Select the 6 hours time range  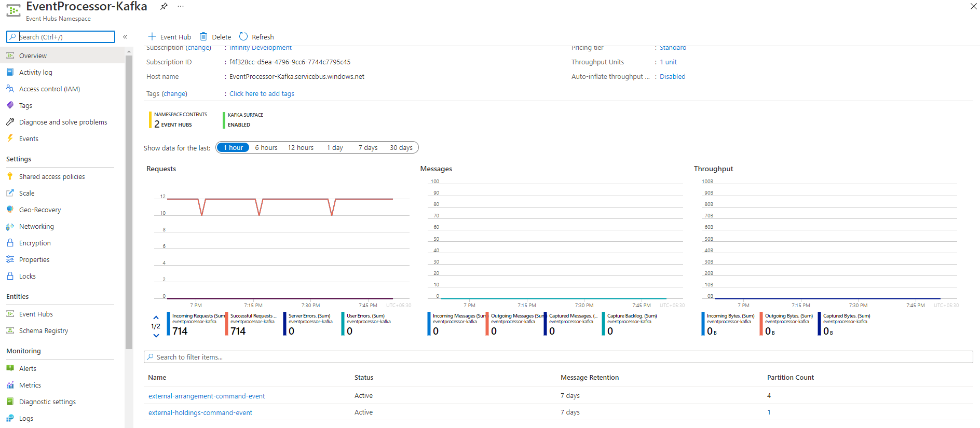pos(266,148)
